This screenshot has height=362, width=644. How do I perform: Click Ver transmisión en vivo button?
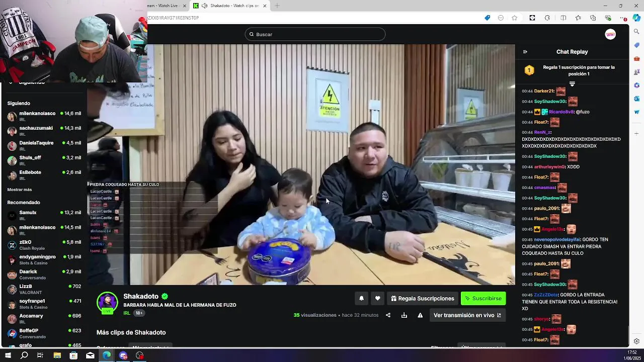tap(467, 315)
